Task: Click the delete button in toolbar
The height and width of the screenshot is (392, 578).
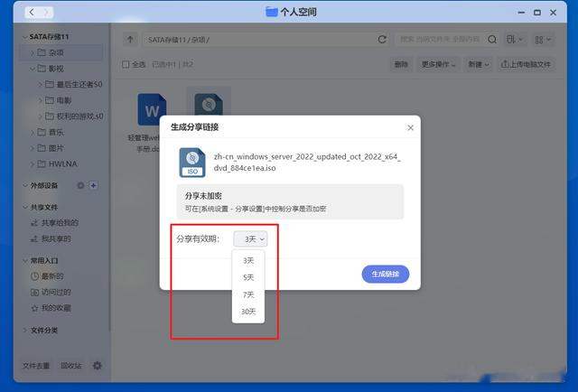Action: click(401, 64)
